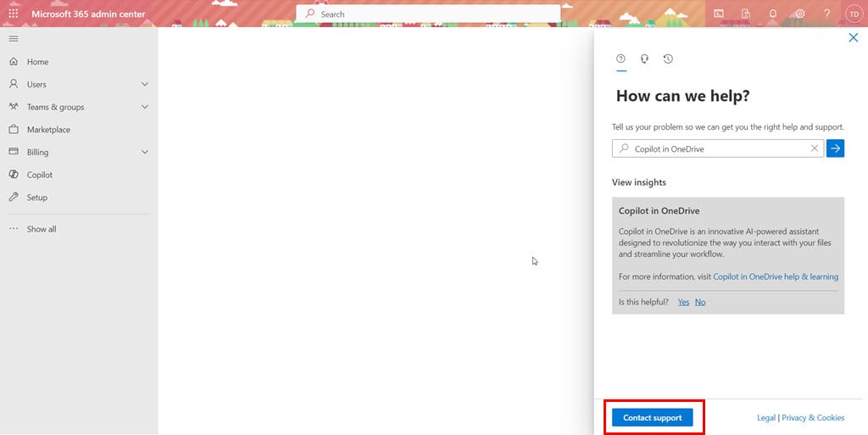This screenshot has height=435, width=868.
Task: Click the Users person icon
Action: (x=14, y=84)
